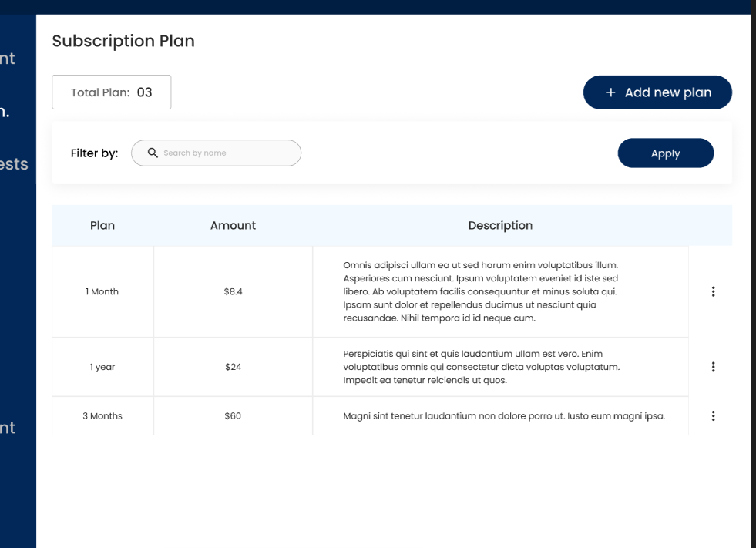This screenshot has width=756, height=548.
Task: Open the options menu for 1 Month plan
Action: point(713,291)
